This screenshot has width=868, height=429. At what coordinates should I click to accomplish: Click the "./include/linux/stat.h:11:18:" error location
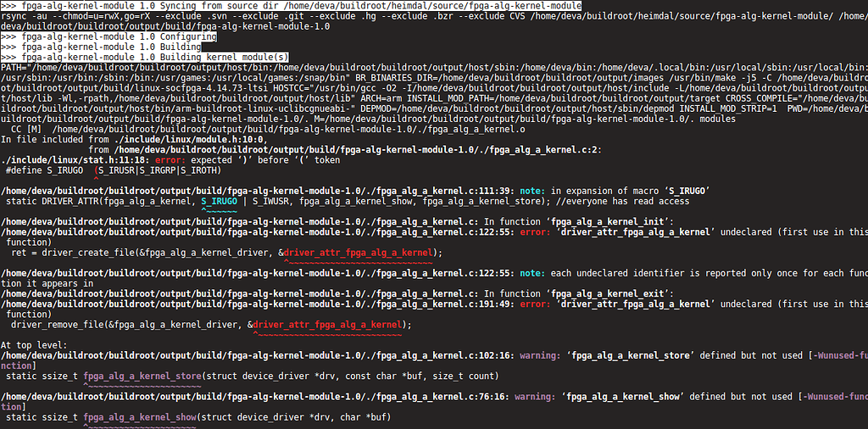[75, 160]
